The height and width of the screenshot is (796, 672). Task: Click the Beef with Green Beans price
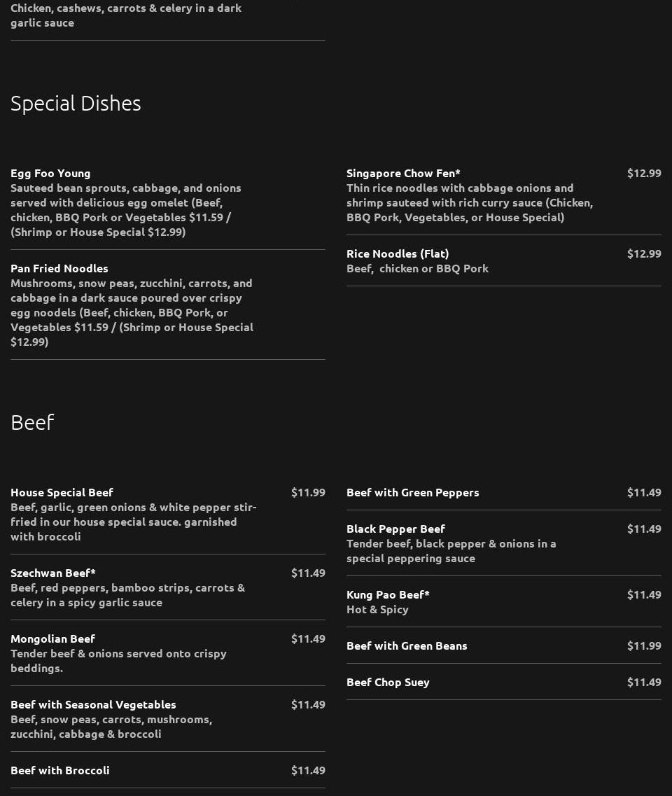[x=644, y=645]
